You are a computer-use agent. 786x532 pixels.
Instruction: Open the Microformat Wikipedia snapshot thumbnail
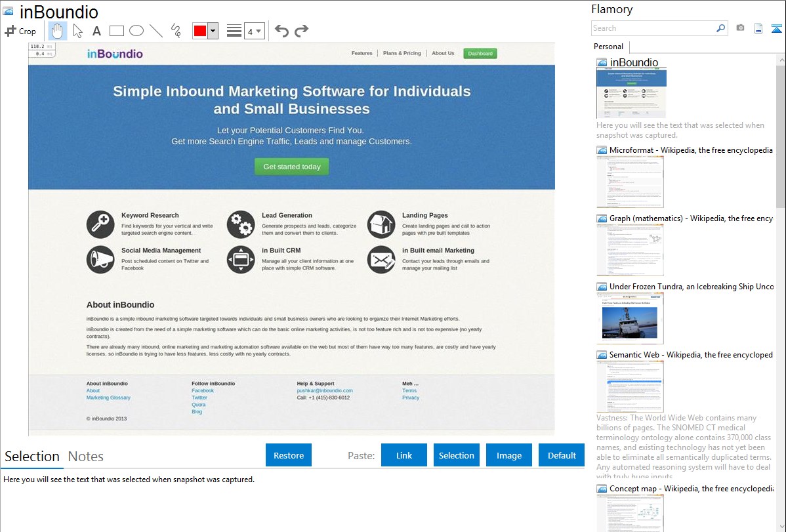point(630,182)
